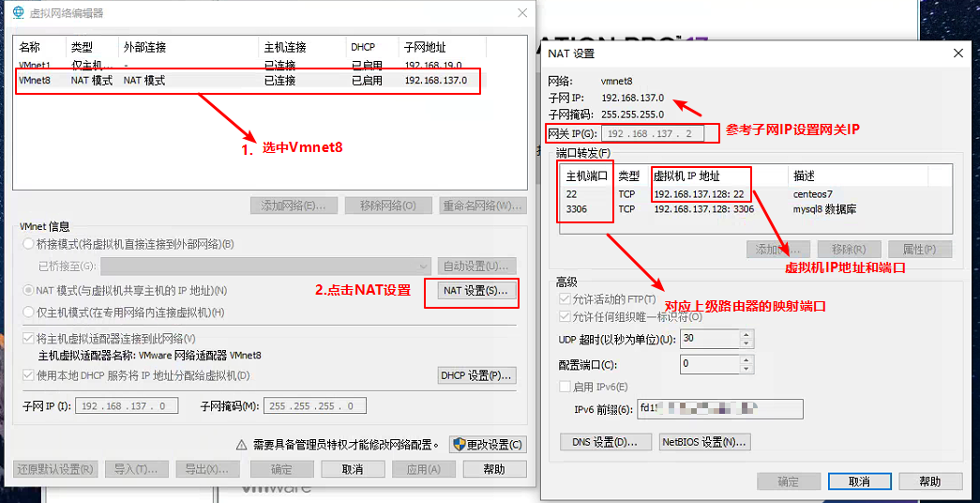The image size is (980, 503).
Task: Click the 更改设置(C) button
Action: pos(489,445)
